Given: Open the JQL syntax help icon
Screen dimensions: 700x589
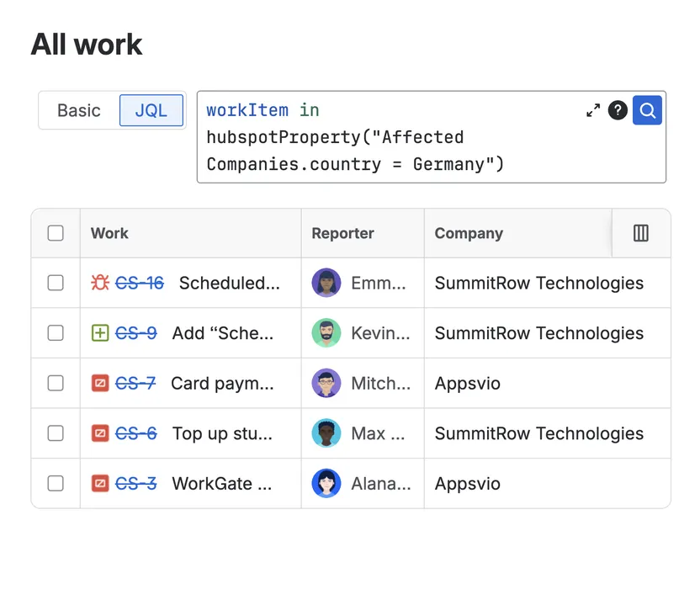Looking at the screenshot, I should (x=618, y=110).
